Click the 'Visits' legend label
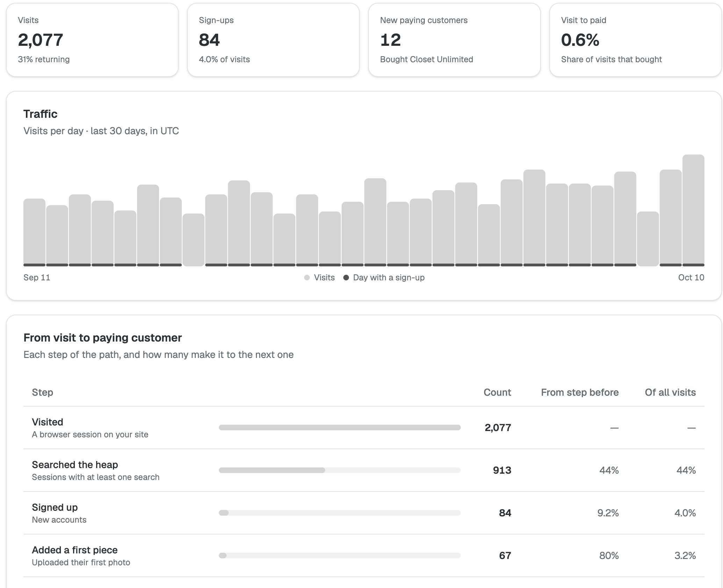The height and width of the screenshot is (588, 723). coord(324,278)
